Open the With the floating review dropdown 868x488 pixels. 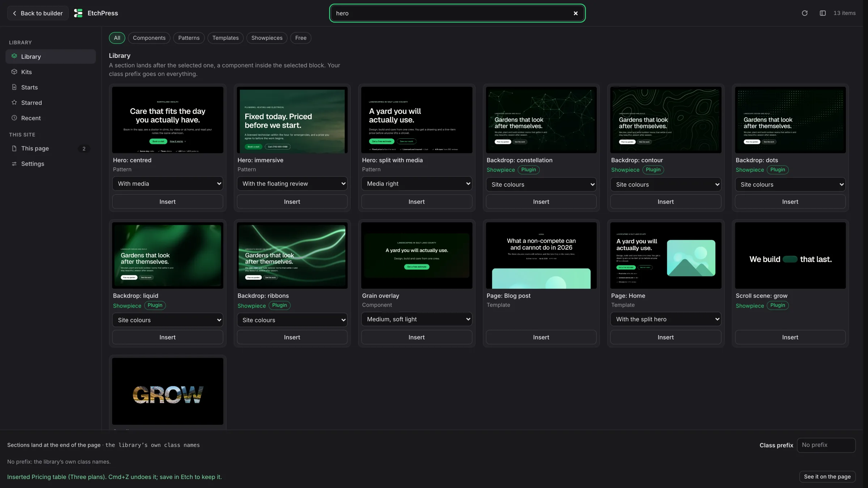(x=292, y=184)
